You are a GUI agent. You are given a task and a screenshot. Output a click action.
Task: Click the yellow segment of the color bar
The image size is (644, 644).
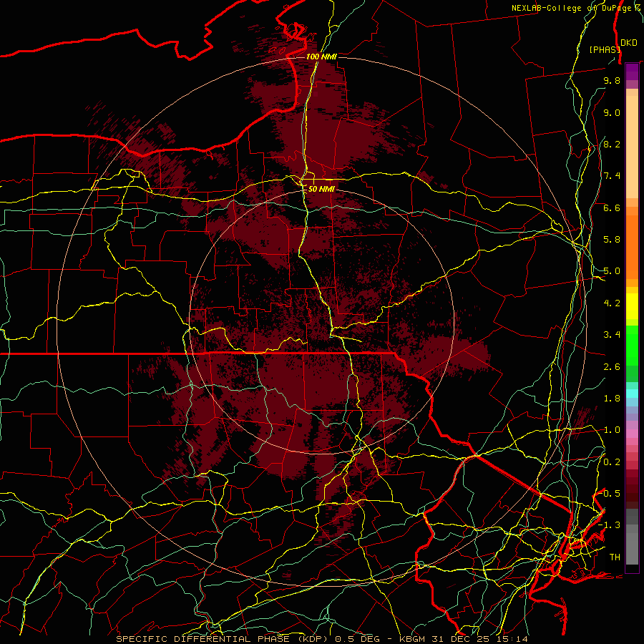(x=632, y=306)
